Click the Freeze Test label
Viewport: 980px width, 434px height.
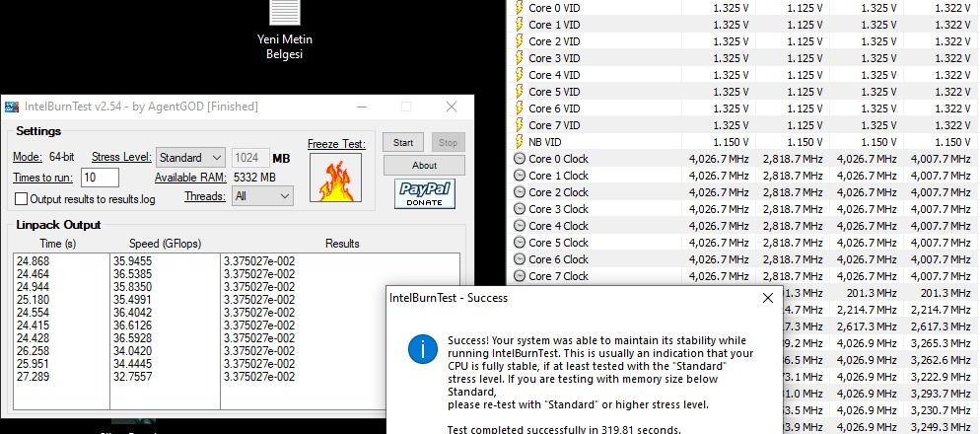click(336, 144)
